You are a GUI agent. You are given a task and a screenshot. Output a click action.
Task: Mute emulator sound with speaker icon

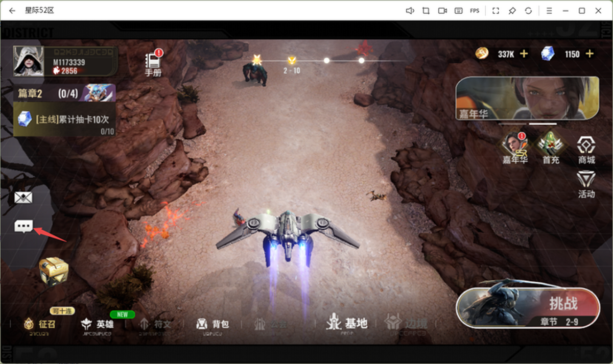click(410, 11)
